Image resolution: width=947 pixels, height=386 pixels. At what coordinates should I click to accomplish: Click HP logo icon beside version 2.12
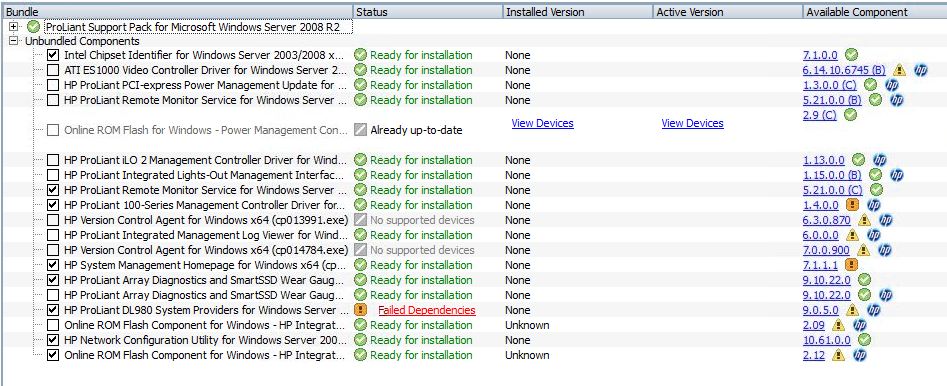(x=859, y=355)
